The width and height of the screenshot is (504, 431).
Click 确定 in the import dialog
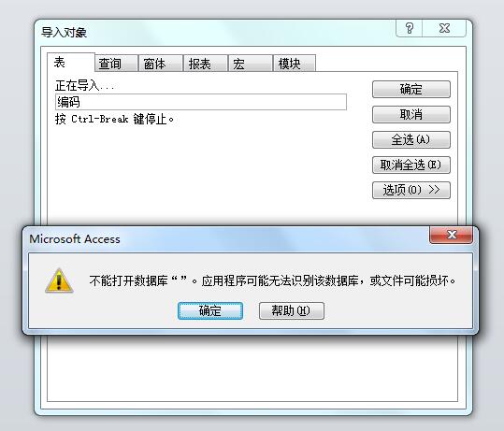[411, 89]
